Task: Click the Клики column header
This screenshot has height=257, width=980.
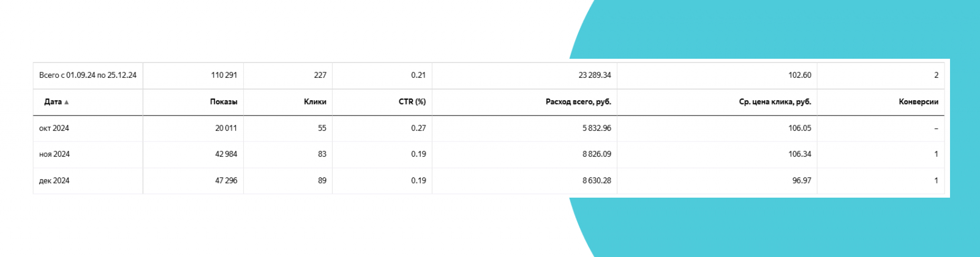Action: (315, 102)
